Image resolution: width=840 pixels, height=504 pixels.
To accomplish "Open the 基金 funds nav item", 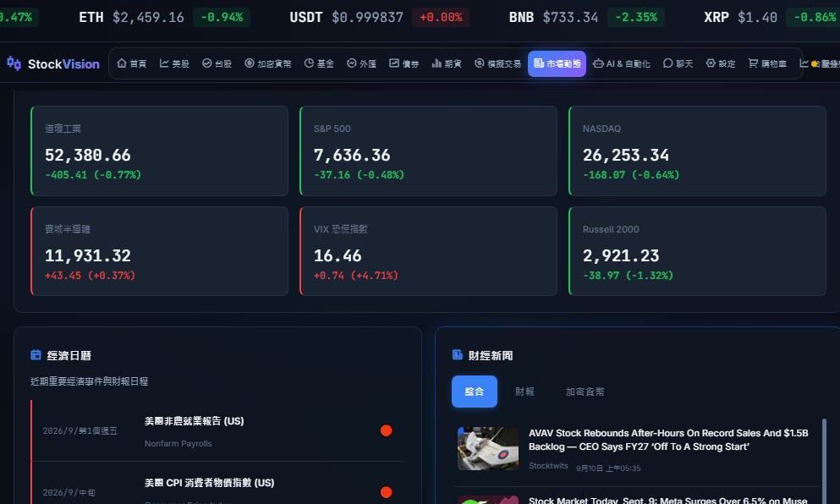I will (x=319, y=63).
